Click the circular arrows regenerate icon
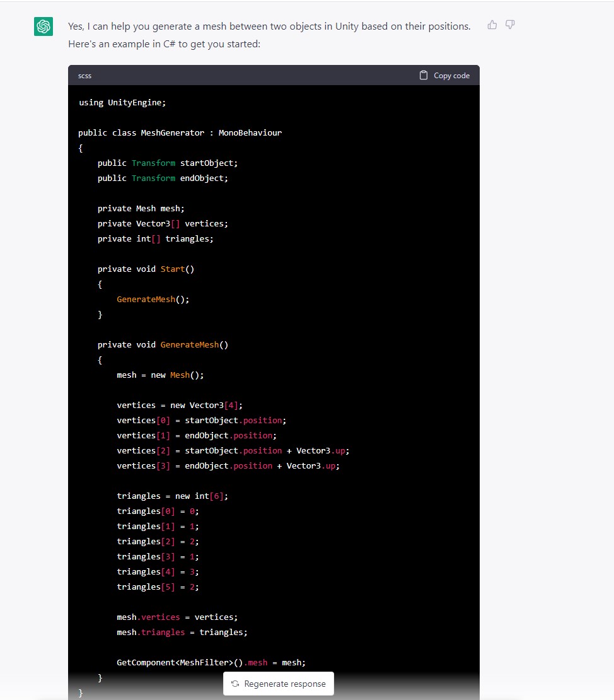The height and width of the screenshot is (700, 614). 235,684
